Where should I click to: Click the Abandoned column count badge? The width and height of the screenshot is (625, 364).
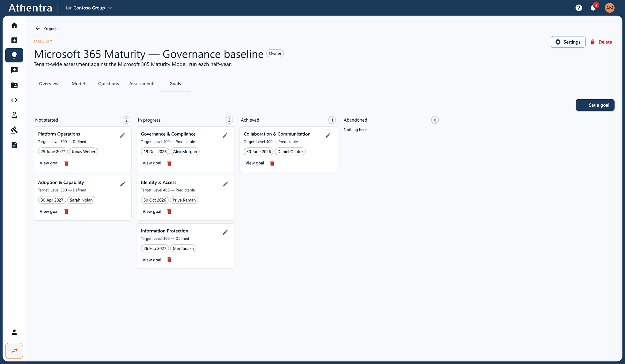click(x=435, y=120)
